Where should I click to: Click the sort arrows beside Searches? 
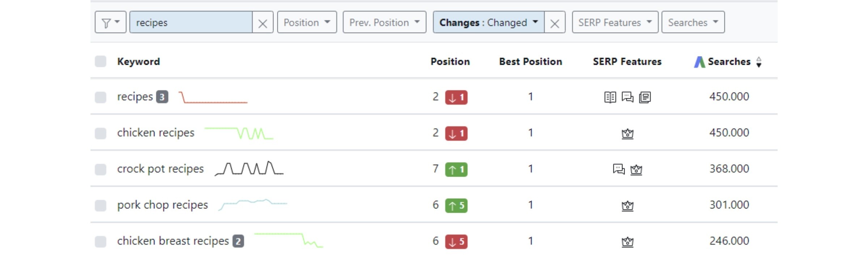pos(759,62)
